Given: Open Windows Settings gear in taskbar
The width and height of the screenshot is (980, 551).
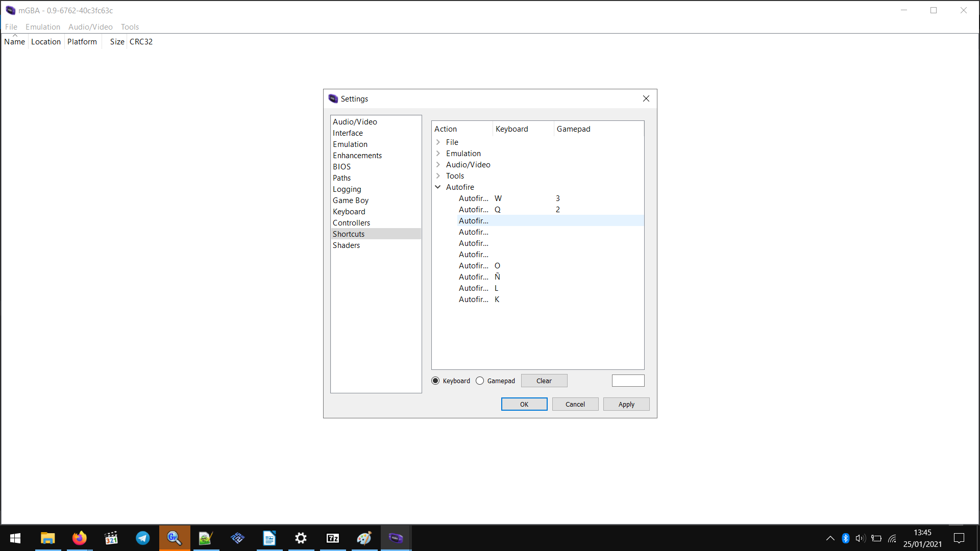Looking at the screenshot, I should tap(301, 538).
